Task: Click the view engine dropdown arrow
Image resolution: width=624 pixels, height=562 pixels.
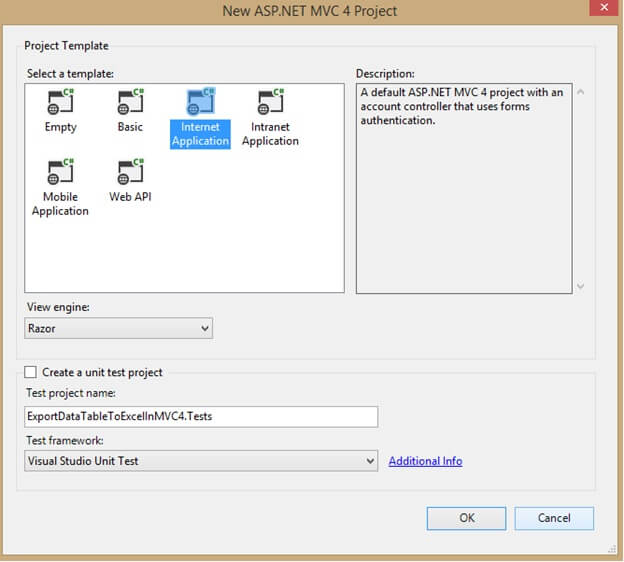Action: tap(205, 328)
